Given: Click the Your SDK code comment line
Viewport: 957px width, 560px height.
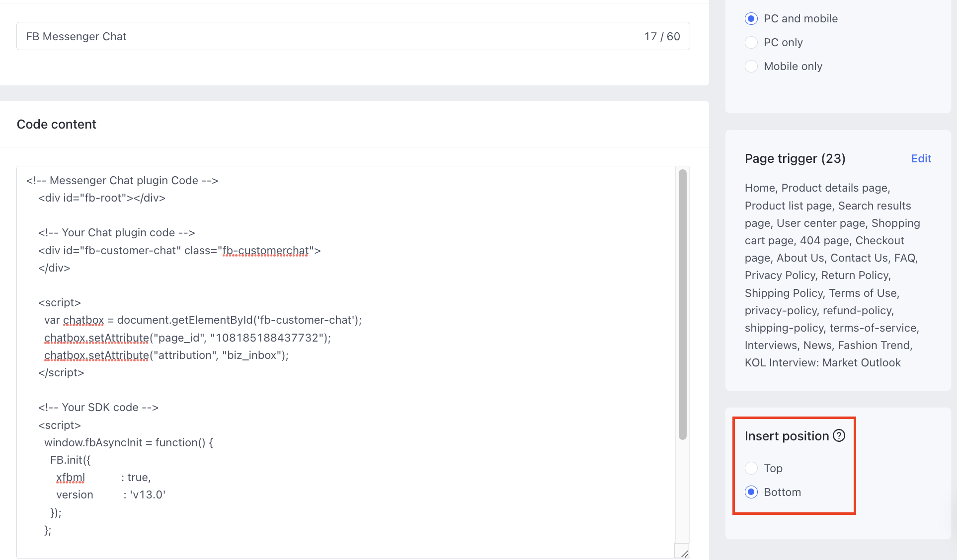Looking at the screenshot, I should [x=98, y=408].
